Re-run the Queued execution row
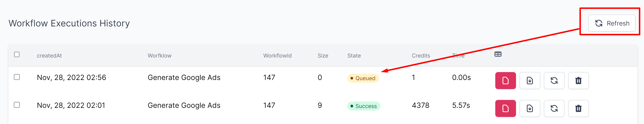 tap(554, 81)
